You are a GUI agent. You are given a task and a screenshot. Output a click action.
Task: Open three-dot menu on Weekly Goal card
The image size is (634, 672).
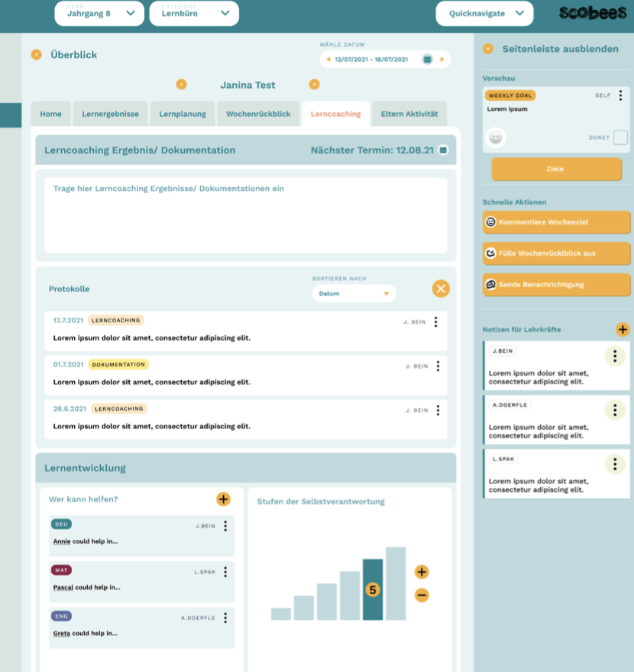pyautogui.click(x=620, y=96)
